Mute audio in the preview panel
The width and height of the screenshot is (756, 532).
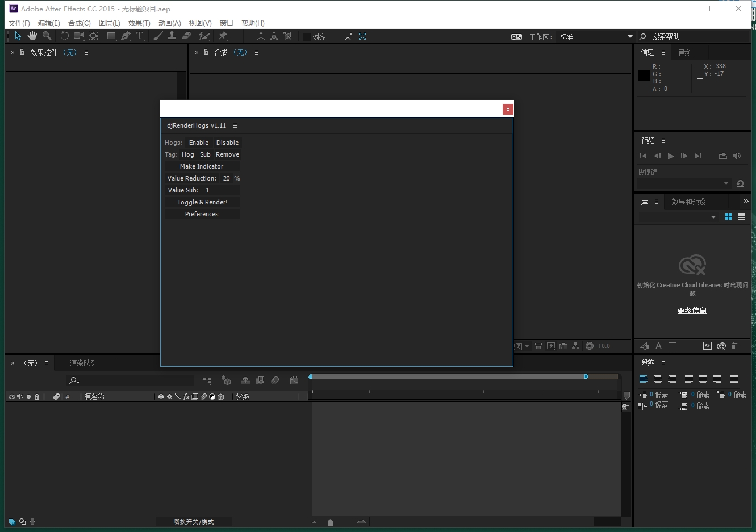tap(737, 156)
